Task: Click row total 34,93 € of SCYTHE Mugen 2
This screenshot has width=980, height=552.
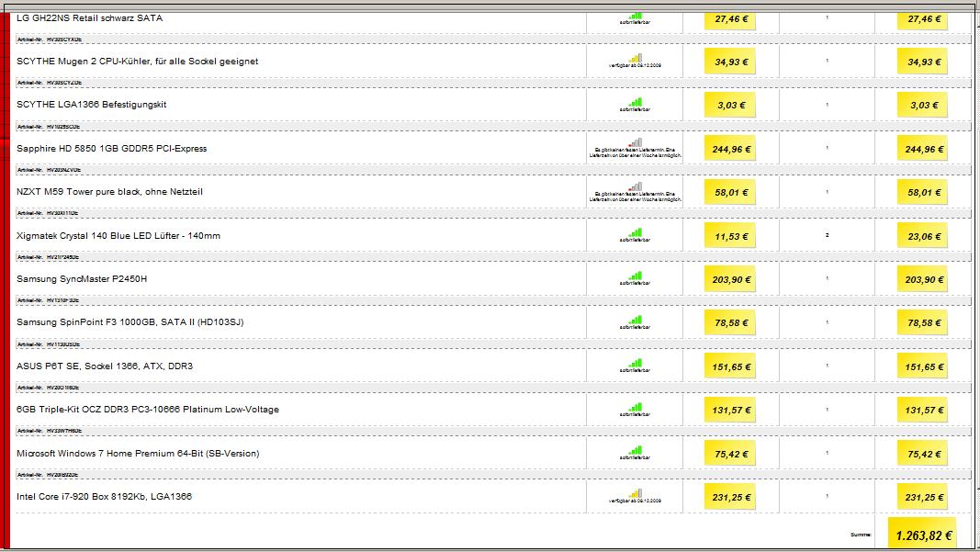Action: pos(922,62)
